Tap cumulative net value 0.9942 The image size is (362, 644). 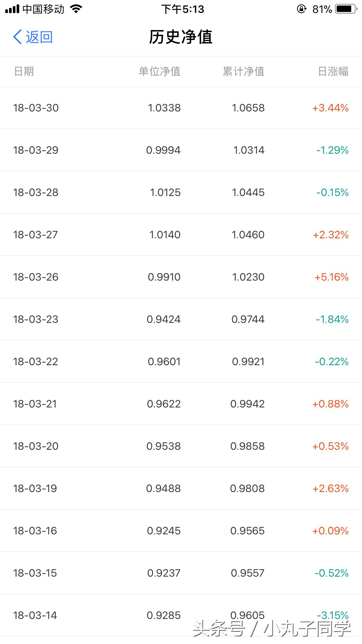pos(247,404)
